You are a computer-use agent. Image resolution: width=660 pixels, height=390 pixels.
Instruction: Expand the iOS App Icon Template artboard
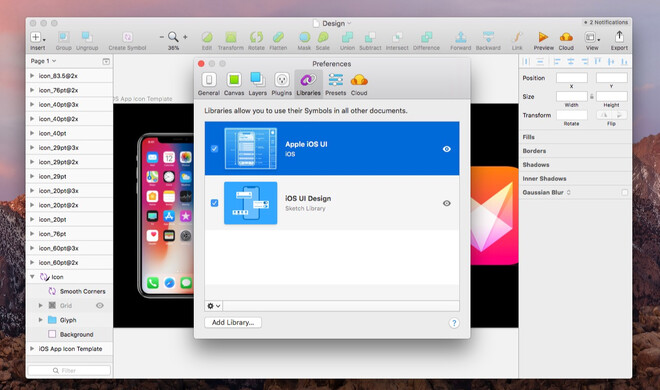(32, 348)
